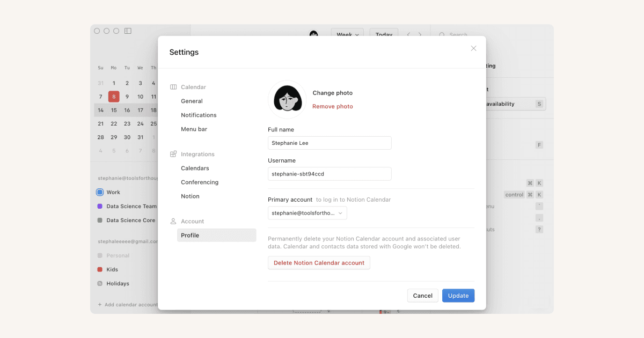This screenshot has height=338, width=644.
Task: Click the search magnifier icon in top bar
Action: (442, 34)
